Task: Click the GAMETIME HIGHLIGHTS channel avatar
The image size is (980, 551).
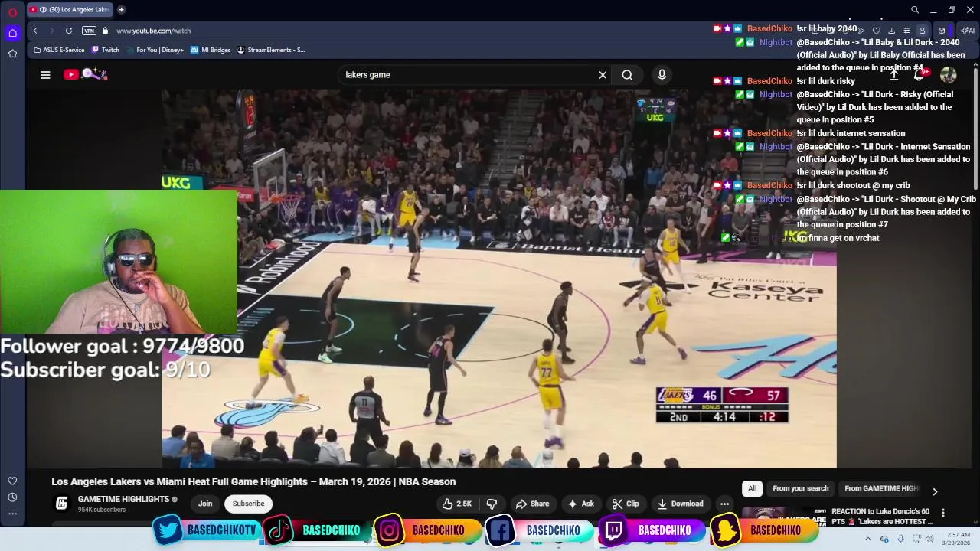Action: click(x=62, y=504)
